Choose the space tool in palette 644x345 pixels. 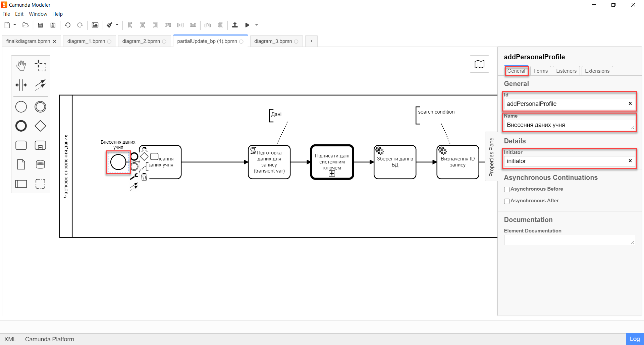[x=21, y=85]
